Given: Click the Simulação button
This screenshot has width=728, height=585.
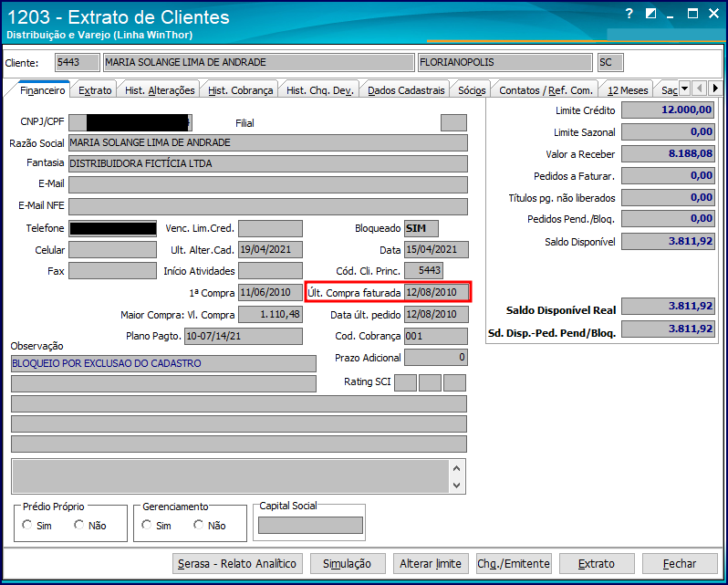Looking at the screenshot, I should 348,564.
